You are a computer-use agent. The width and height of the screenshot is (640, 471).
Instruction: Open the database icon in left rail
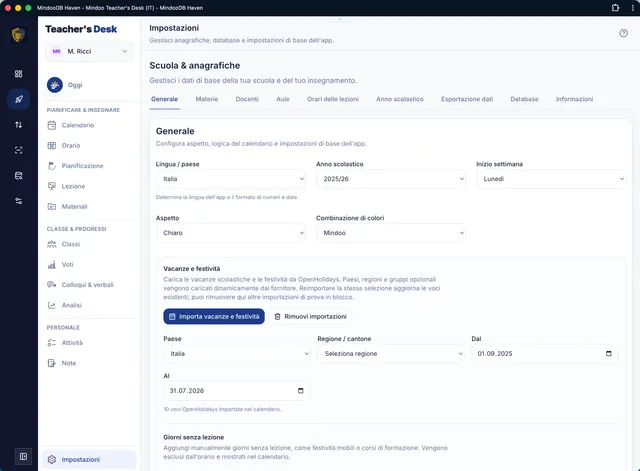tap(18, 176)
